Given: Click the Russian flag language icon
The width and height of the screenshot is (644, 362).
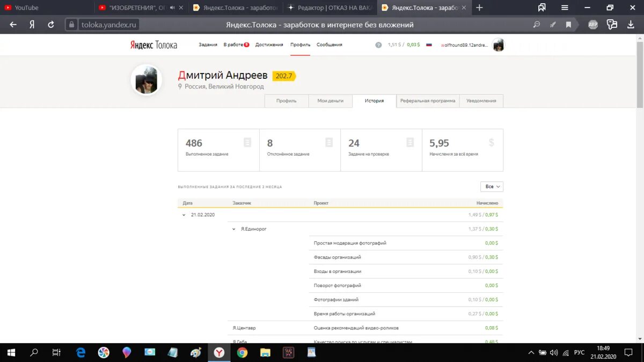Looking at the screenshot, I should tap(429, 45).
